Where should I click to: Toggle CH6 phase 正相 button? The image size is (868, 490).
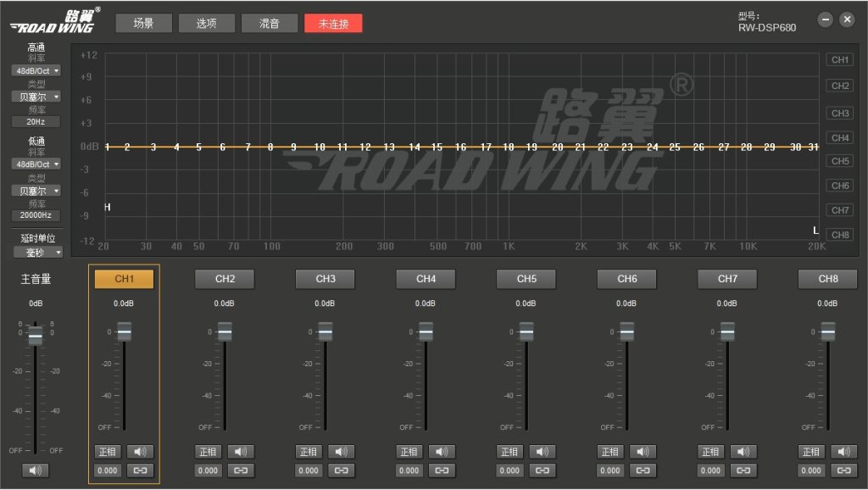(x=610, y=452)
